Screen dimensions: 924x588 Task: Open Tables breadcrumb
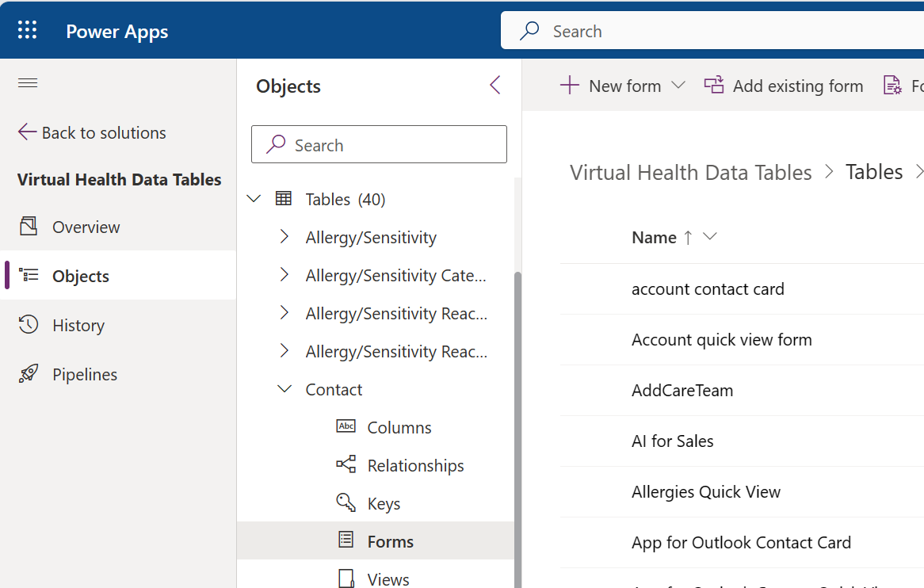pyautogui.click(x=874, y=172)
